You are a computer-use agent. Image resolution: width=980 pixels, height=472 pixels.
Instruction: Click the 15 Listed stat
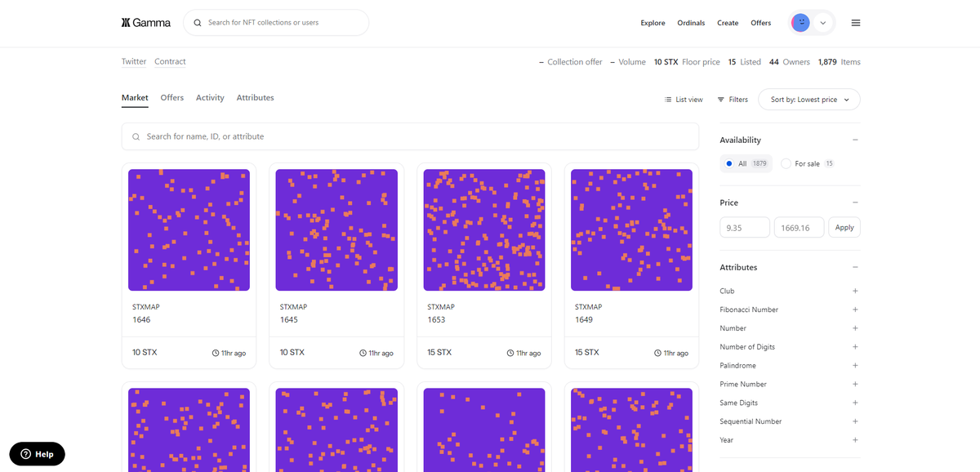click(x=745, y=62)
